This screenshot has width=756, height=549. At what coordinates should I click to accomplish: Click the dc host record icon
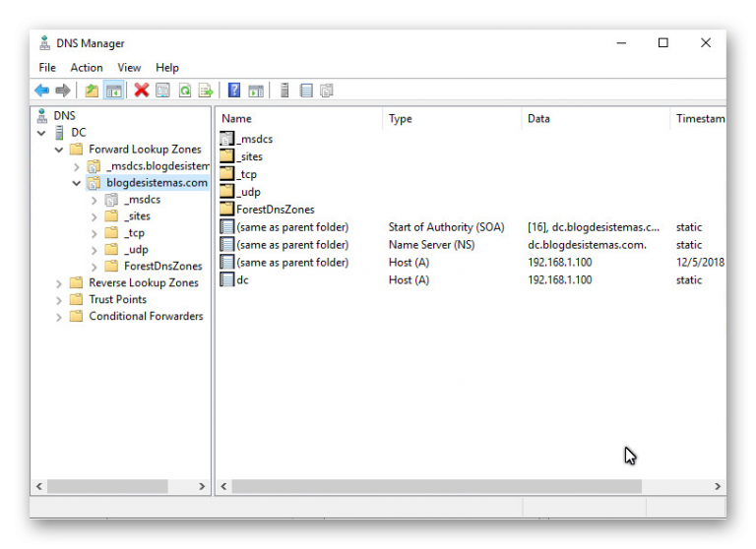tap(227, 279)
